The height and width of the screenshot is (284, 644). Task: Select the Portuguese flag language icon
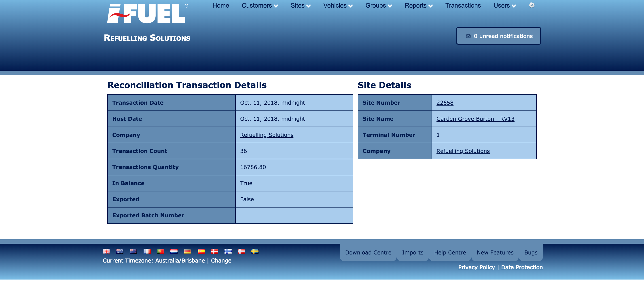[x=161, y=251]
